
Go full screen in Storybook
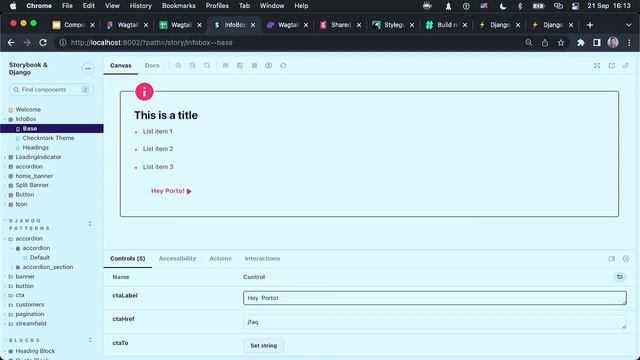pos(597,65)
